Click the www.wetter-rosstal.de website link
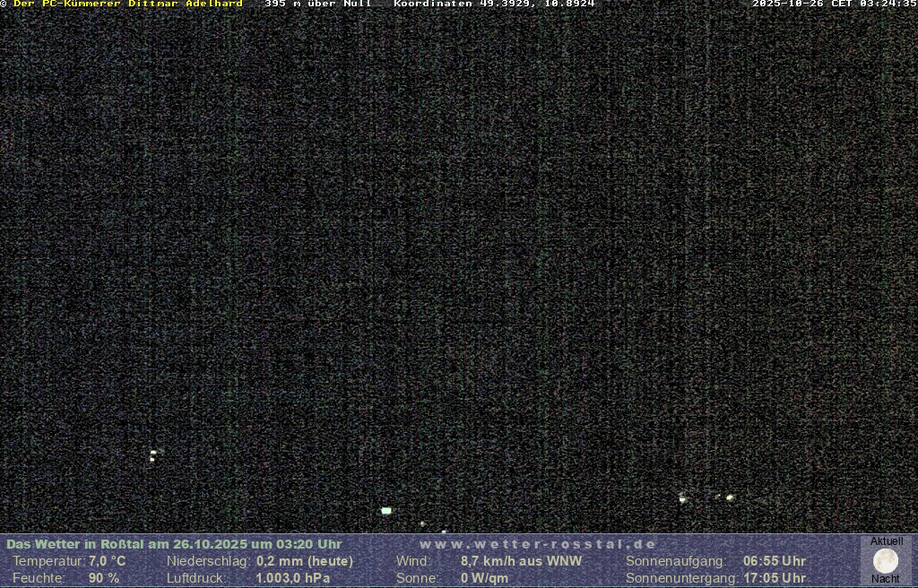 coord(538,544)
